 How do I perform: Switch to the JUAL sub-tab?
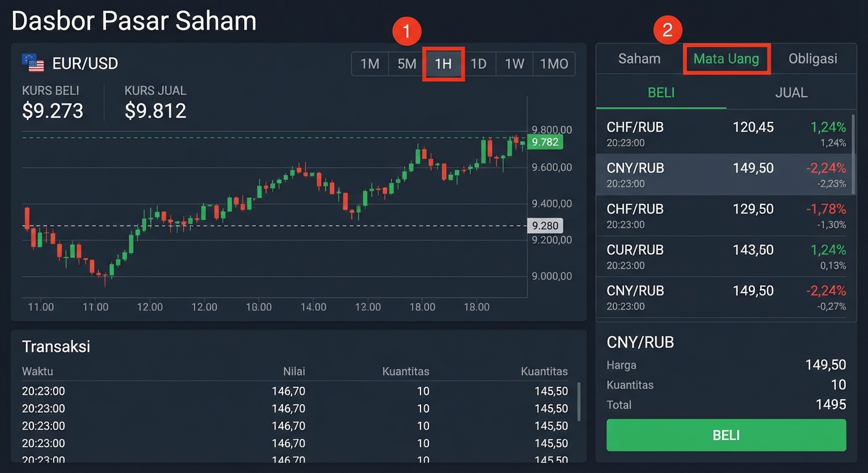[x=791, y=92]
